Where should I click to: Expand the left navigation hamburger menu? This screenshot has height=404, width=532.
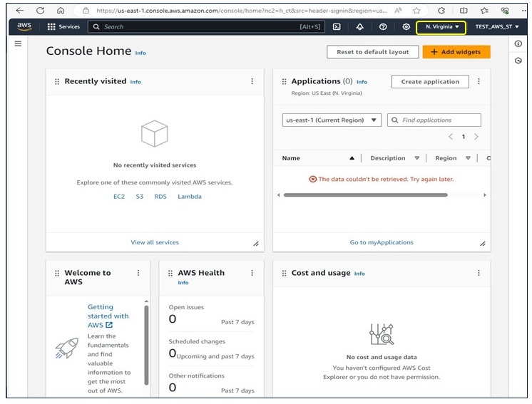pyautogui.click(x=18, y=43)
